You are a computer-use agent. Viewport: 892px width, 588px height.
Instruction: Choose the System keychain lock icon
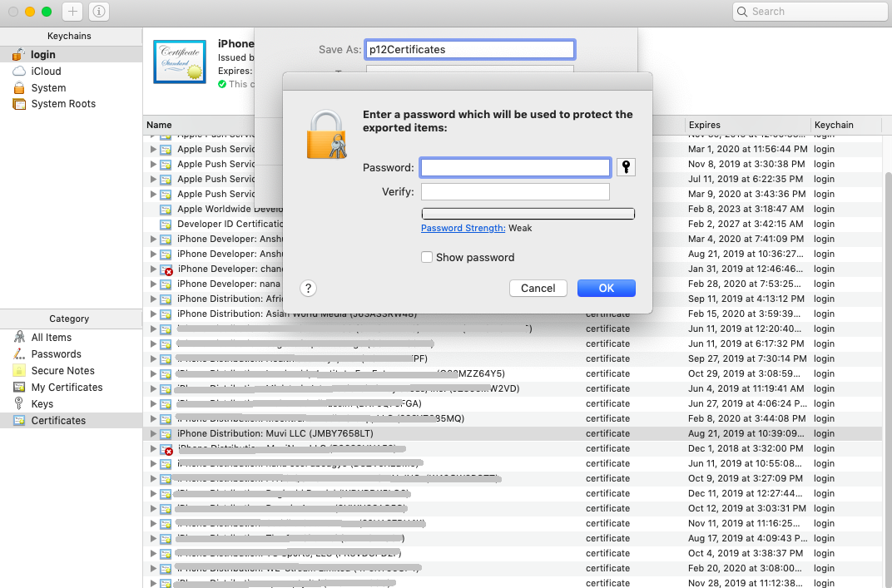click(x=19, y=87)
